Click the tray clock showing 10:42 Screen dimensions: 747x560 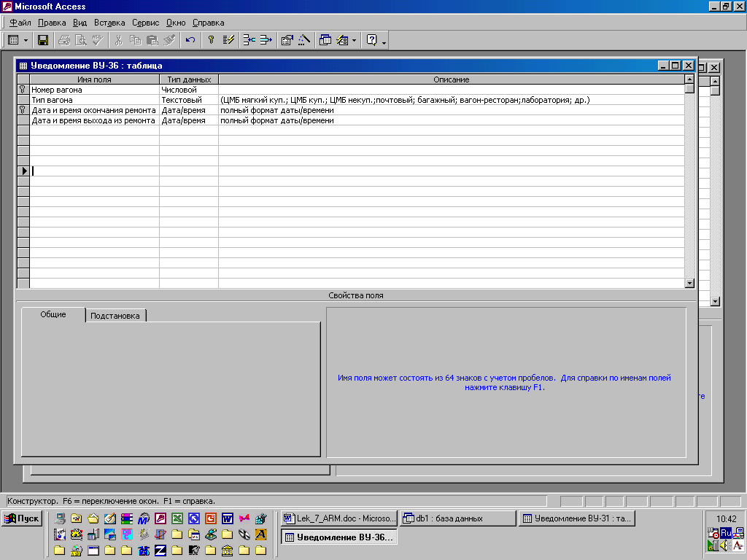[726, 519]
